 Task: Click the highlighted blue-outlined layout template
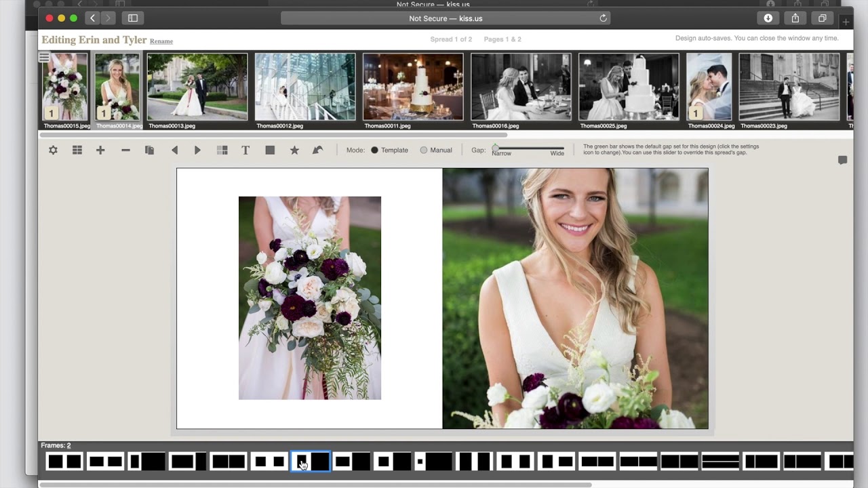[311, 462]
